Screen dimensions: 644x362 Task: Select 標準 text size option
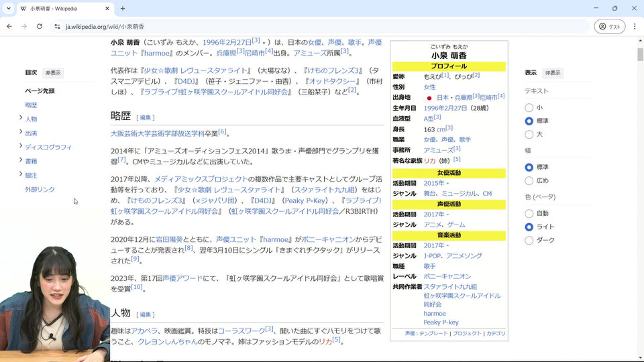(529, 121)
